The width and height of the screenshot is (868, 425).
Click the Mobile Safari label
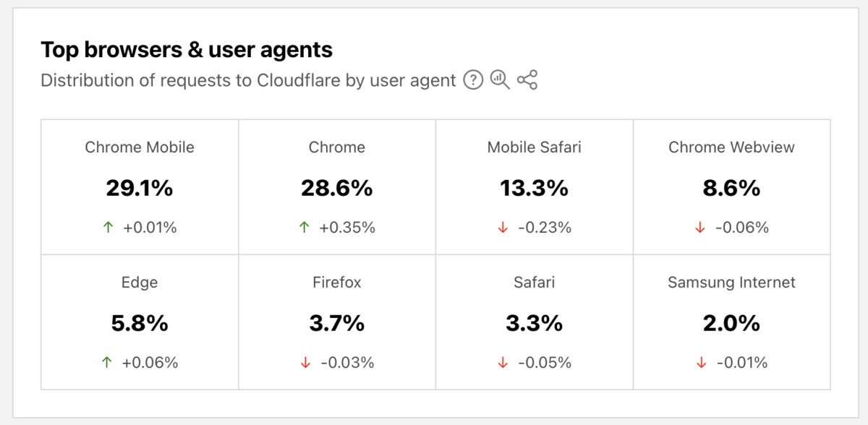click(x=535, y=147)
